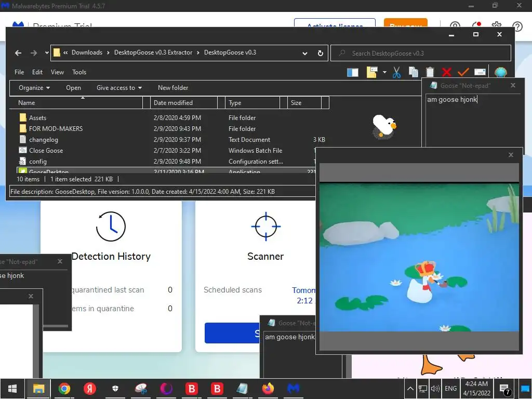Image resolution: width=532 pixels, height=399 pixels.
Task: Close the goose pond image window
Action: tap(511, 155)
